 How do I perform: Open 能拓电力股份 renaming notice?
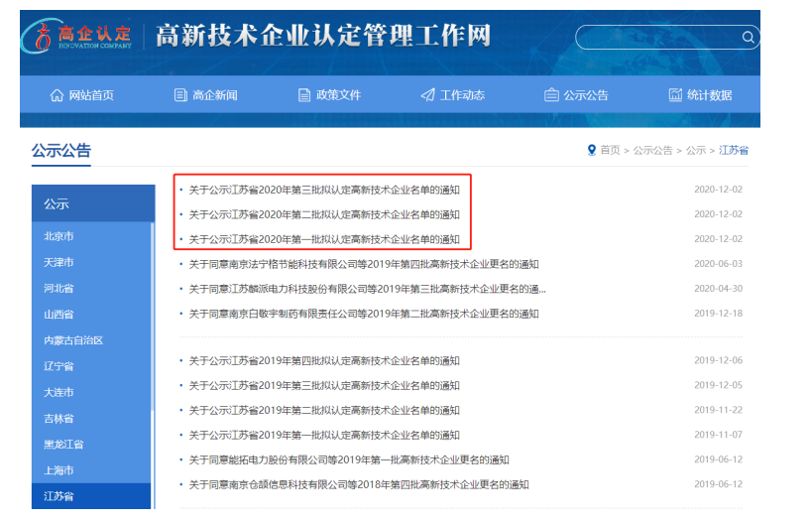pyautogui.click(x=349, y=459)
